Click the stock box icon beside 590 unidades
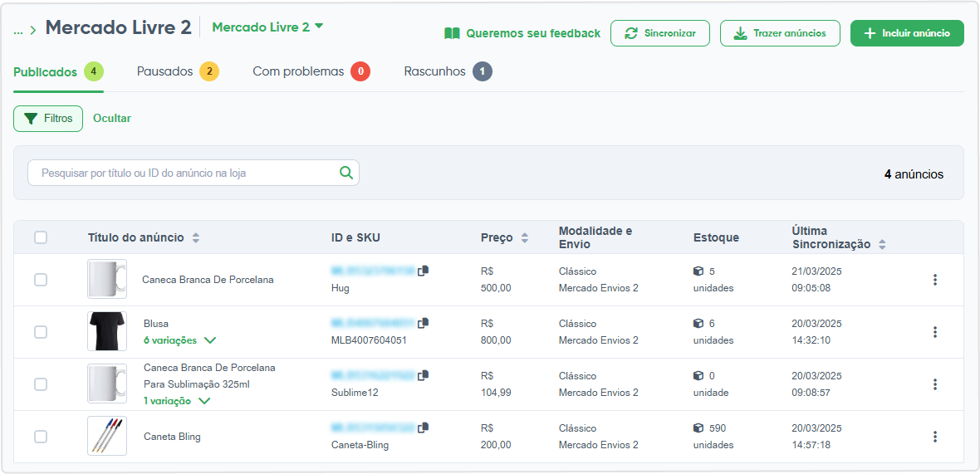Viewport: 980px width, 474px height. tap(698, 428)
